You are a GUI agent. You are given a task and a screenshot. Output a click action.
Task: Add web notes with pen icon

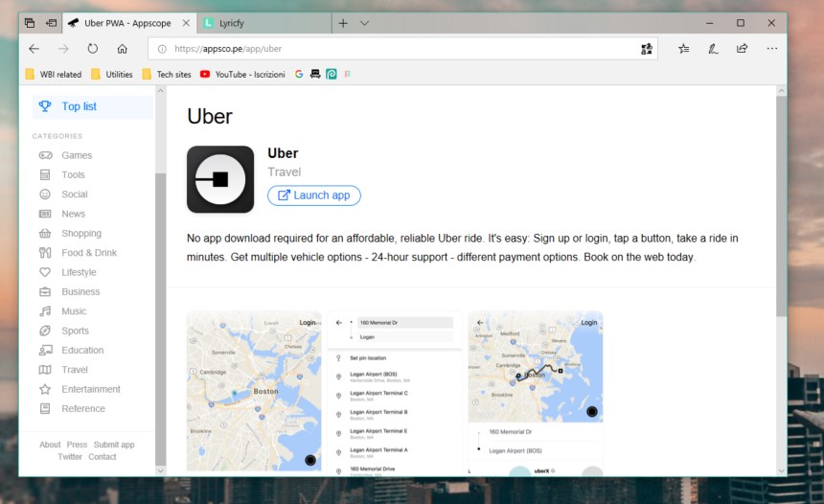point(713,49)
